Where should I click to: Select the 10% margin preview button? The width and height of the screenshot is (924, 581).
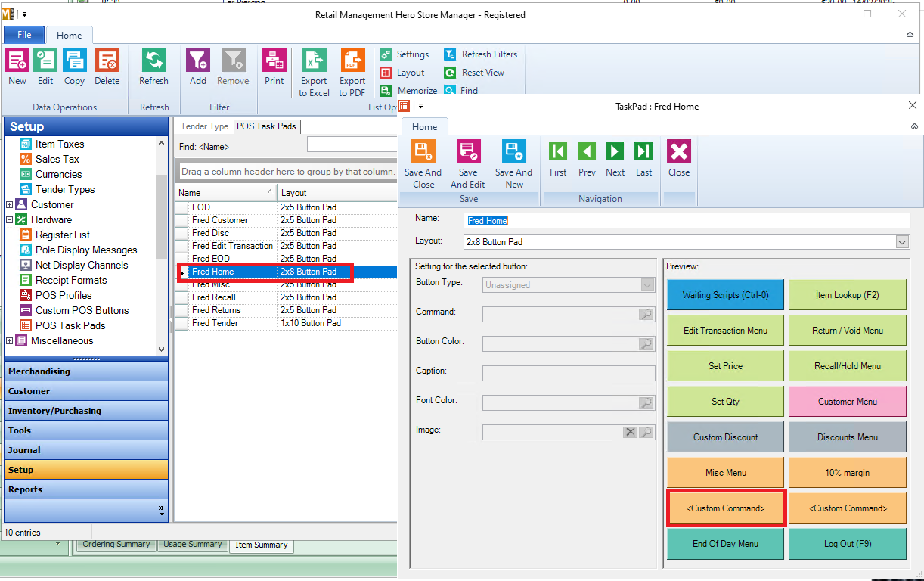pyautogui.click(x=848, y=473)
